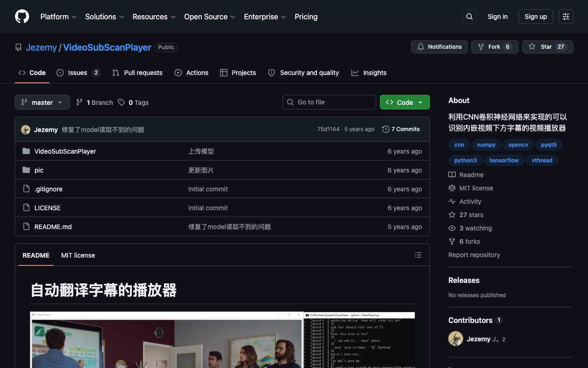
Task: Click the Fork icon
Action: coord(481,47)
